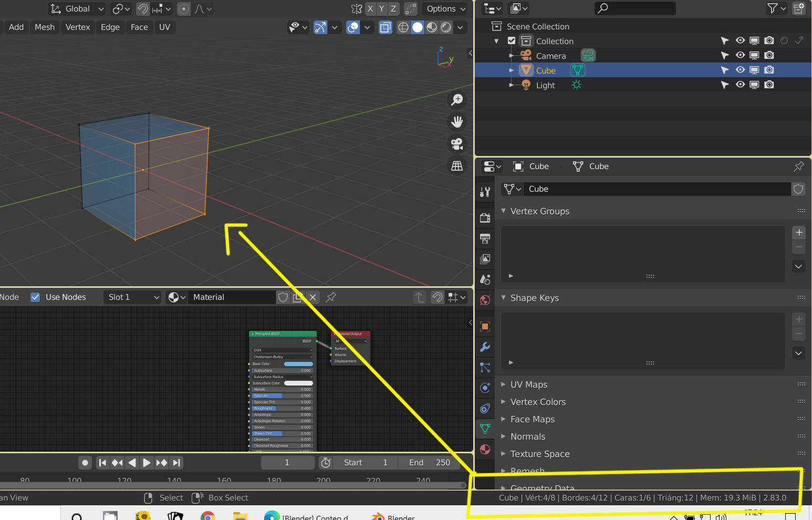Select solid viewport shading
The height and width of the screenshot is (520, 812).
tap(418, 27)
